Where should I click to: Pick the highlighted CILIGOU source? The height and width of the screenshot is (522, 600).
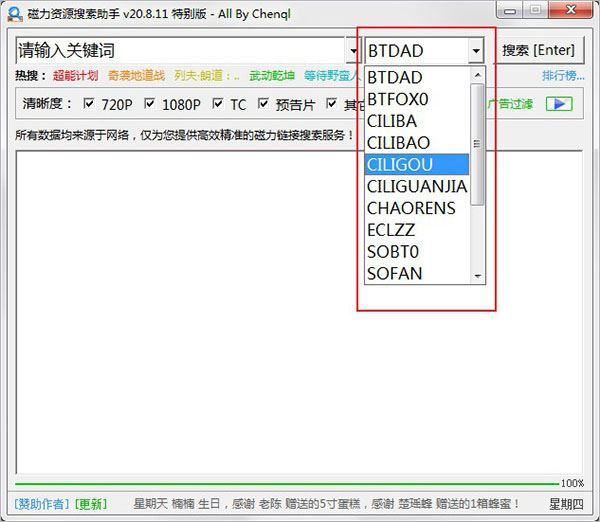pos(417,165)
